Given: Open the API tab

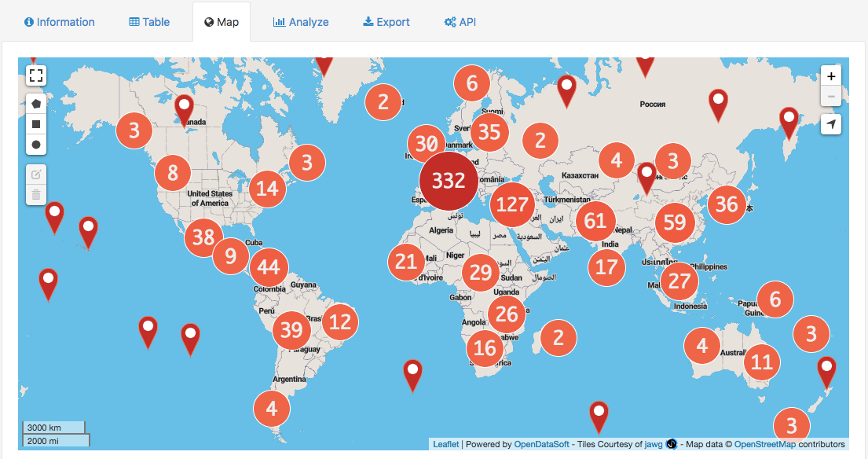Looking at the screenshot, I should pyautogui.click(x=460, y=22).
